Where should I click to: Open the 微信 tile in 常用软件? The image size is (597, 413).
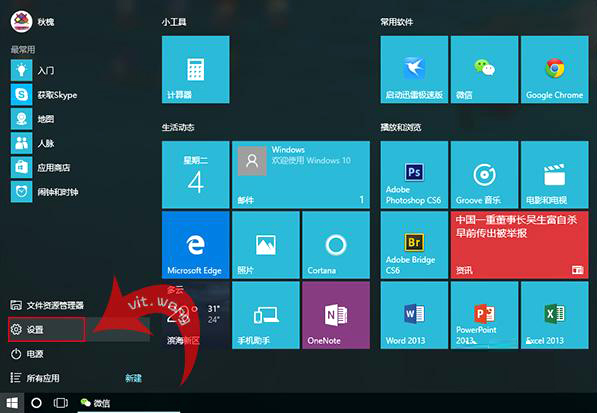484,69
